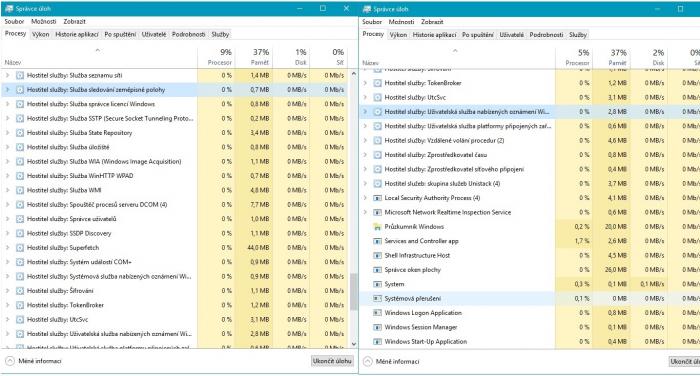
Task: Expand Hostitel služby: Služba WMI row
Action: pos(7,190)
